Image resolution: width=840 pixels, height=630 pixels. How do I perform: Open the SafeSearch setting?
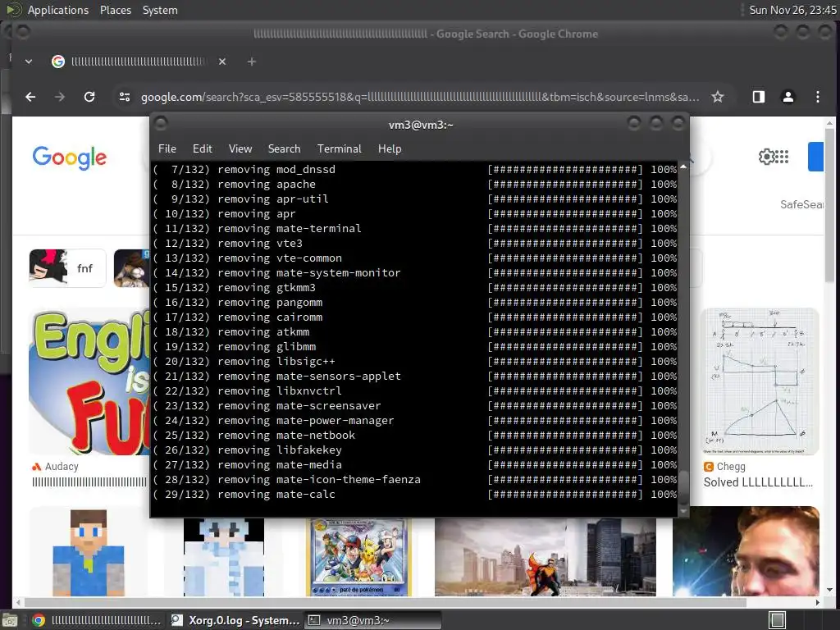[x=801, y=204]
